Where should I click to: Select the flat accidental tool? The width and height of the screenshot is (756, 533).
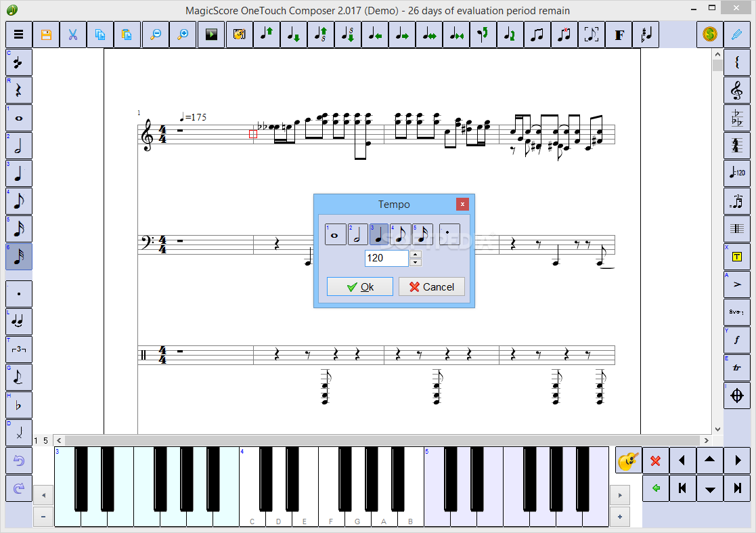tap(19, 405)
